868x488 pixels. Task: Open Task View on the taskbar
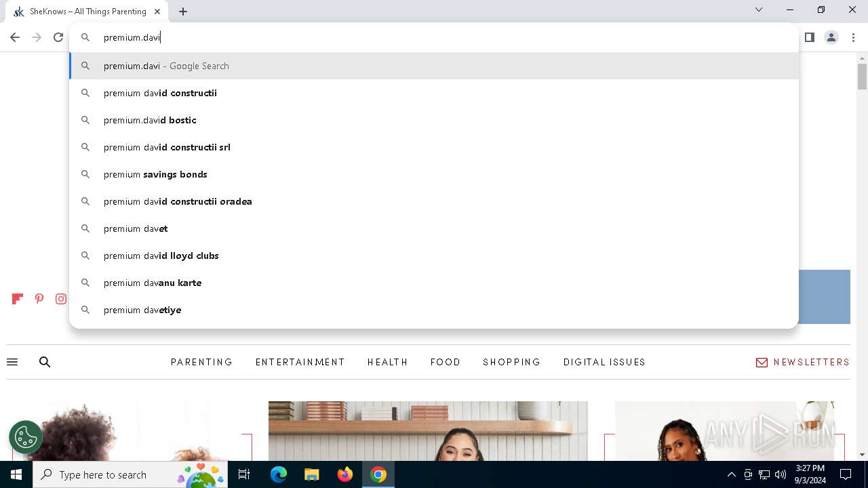point(244,474)
